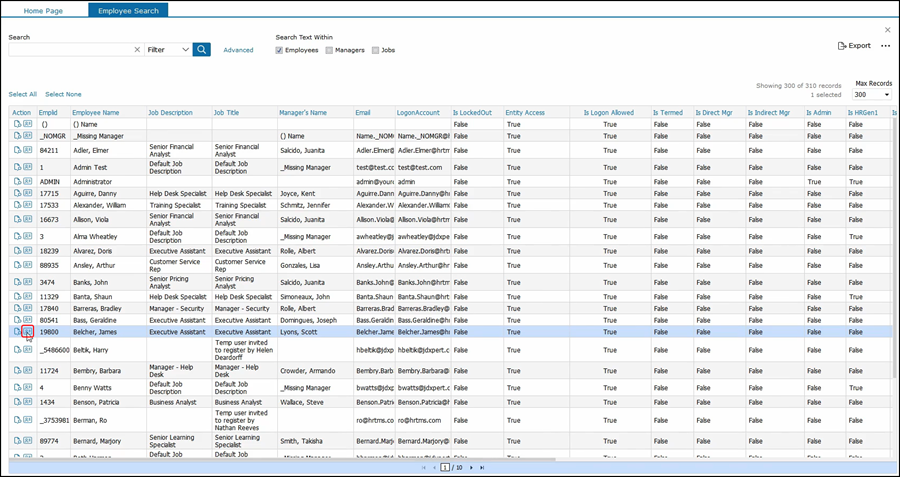Click the Select All link

[x=23, y=94]
